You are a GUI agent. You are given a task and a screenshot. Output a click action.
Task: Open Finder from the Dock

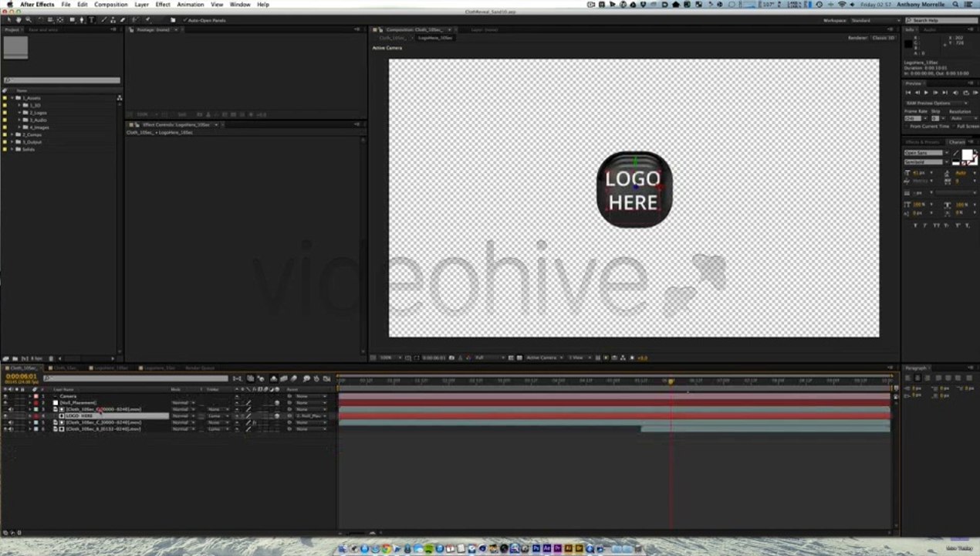point(344,548)
